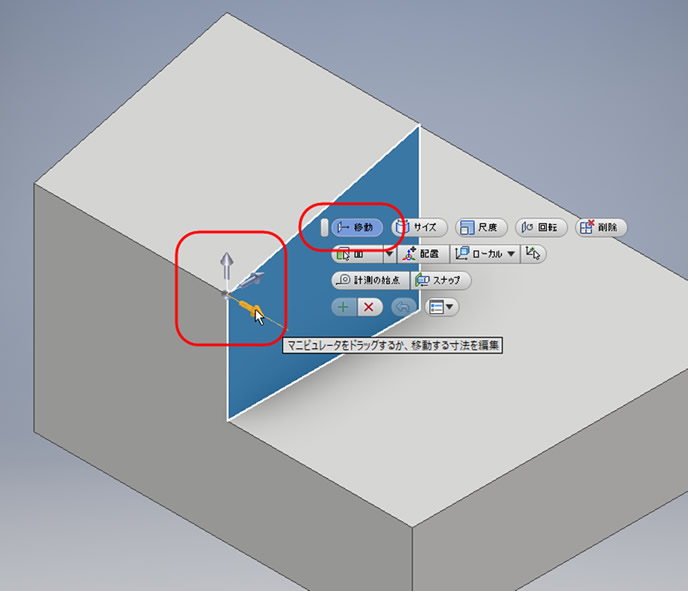Screen dimensions: 688x591
Task: Apply edit with the green plus button
Action: tap(344, 307)
